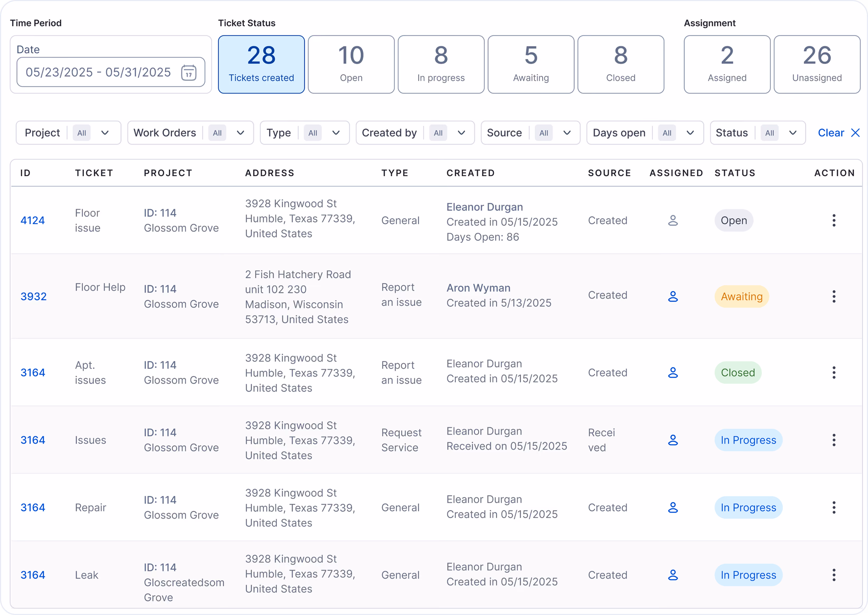868x615 pixels.
Task: Click the date range input field
Action: [111, 72]
